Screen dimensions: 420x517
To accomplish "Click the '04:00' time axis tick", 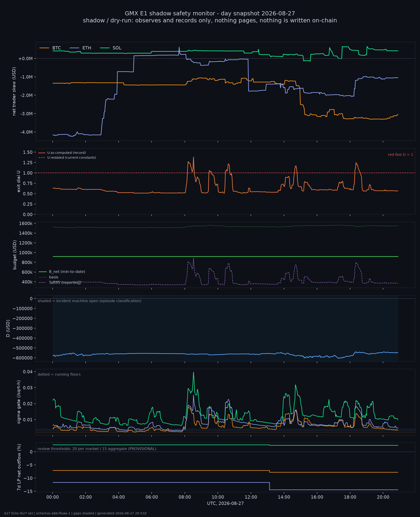I will (119, 497).
